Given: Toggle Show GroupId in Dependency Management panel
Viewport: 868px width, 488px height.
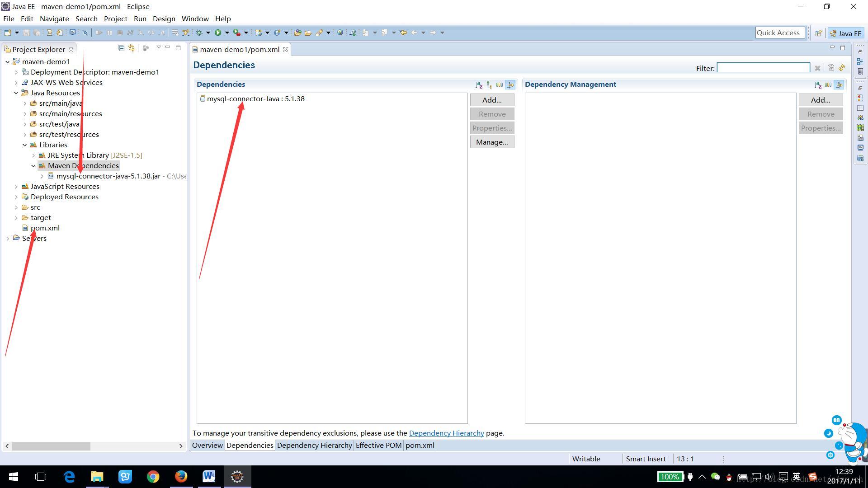Looking at the screenshot, I should [x=828, y=85].
